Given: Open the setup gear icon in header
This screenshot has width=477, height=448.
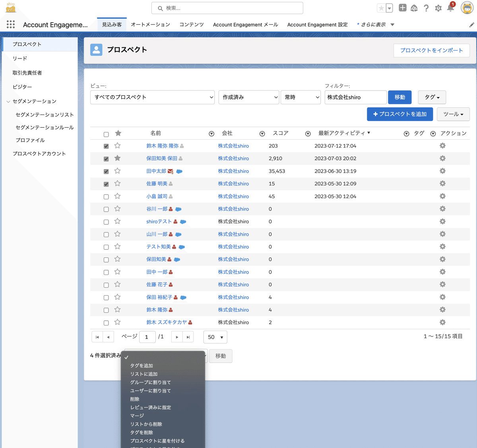Looking at the screenshot, I should (438, 8).
